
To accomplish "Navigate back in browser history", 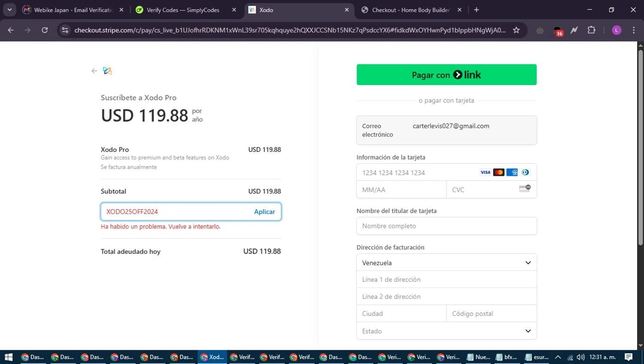I will pyautogui.click(x=11, y=30).
